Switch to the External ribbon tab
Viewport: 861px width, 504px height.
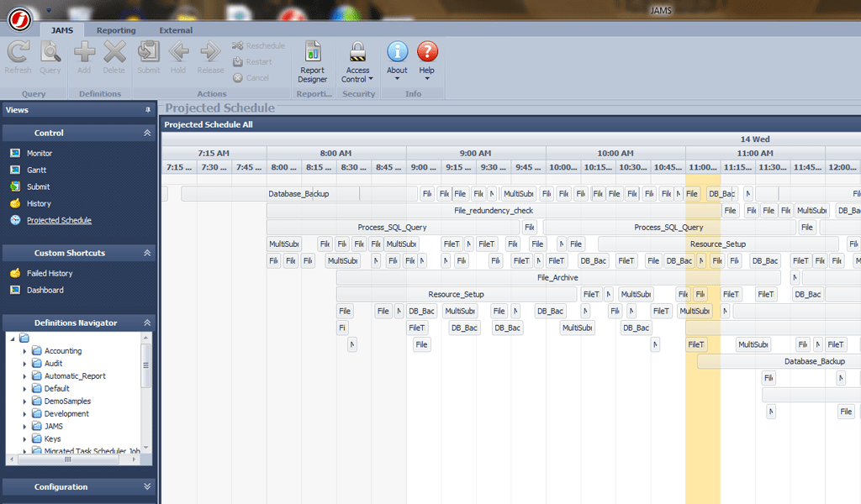click(x=176, y=30)
